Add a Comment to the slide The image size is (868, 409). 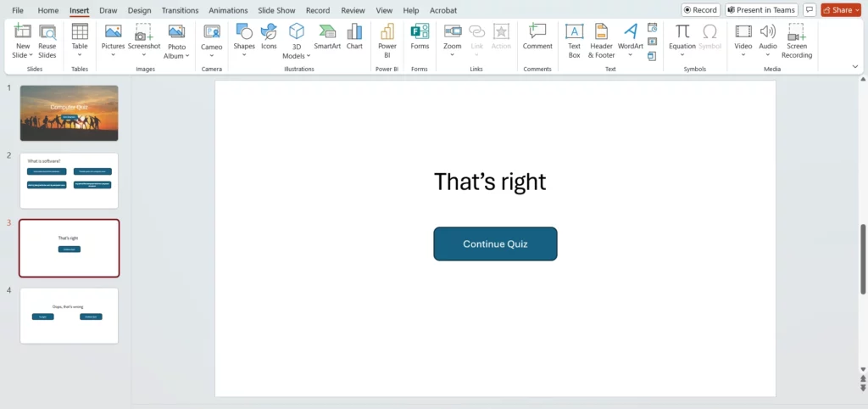537,37
